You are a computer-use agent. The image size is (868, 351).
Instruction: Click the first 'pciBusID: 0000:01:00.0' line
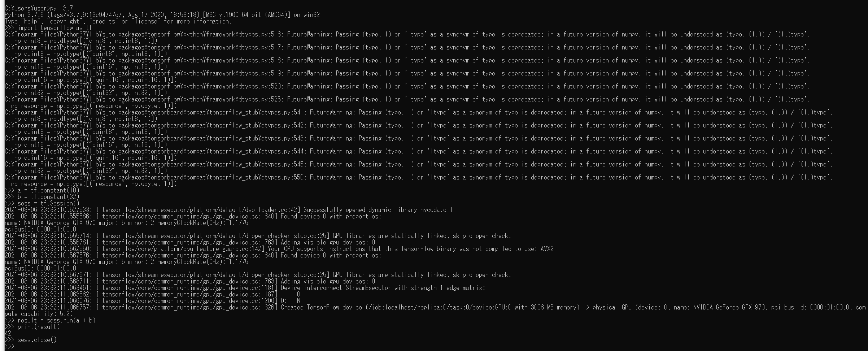click(x=40, y=229)
